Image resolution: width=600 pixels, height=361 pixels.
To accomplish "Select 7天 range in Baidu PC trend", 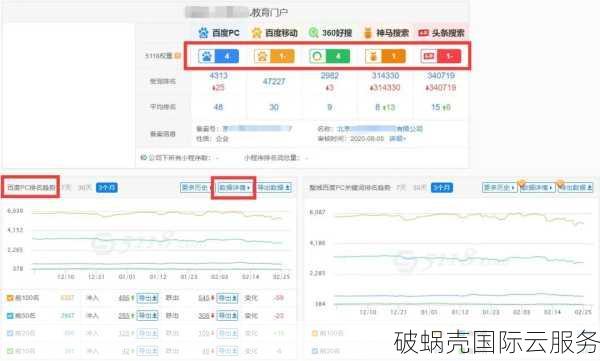I will pos(66,188).
